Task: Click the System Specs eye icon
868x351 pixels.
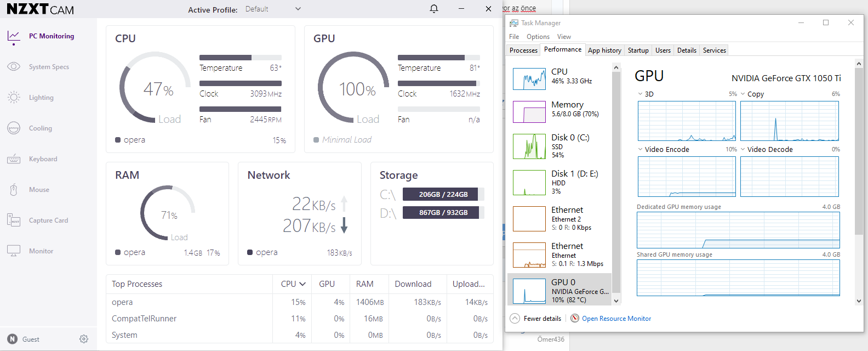Action: pyautogui.click(x=14, y=67)
